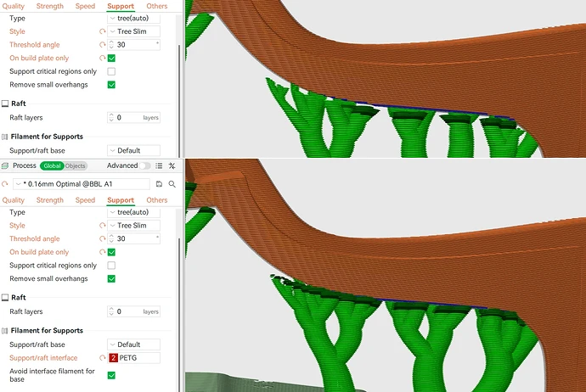This screenshot has width=586, height=392.
Task: Reset Threshold angle in the lower panel
Action: tap(103, 238)
